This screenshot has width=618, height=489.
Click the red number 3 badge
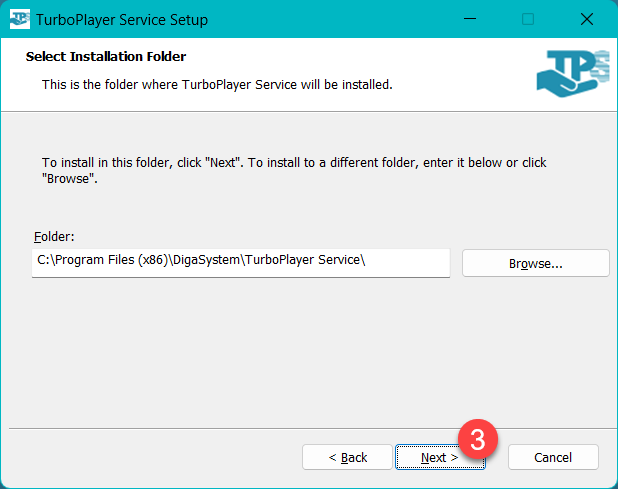478,439
